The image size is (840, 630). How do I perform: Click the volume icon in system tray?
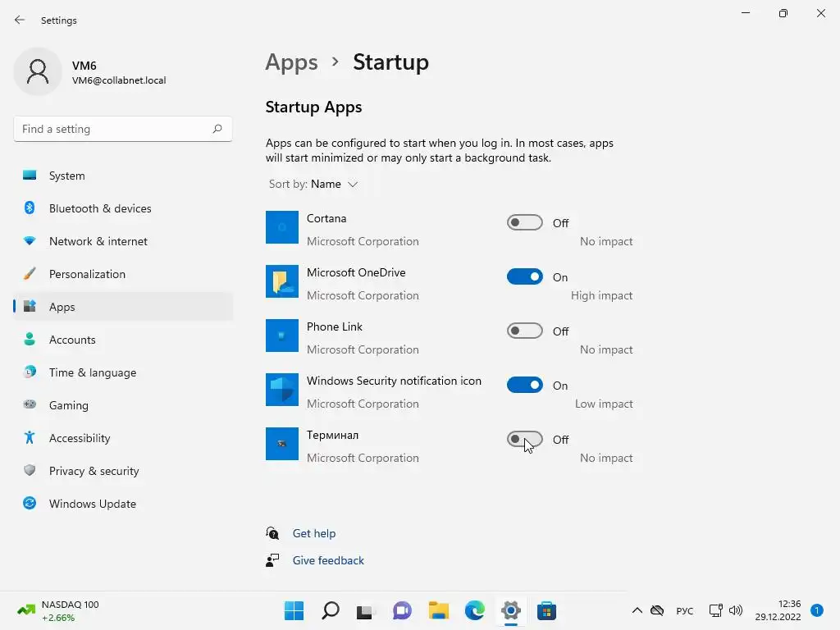click(736, 610)
